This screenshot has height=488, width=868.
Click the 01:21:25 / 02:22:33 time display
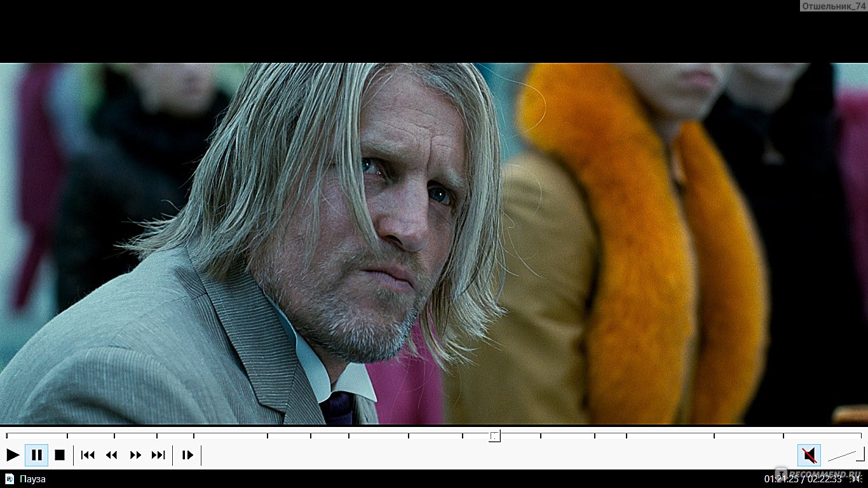[x=803, y=479]
